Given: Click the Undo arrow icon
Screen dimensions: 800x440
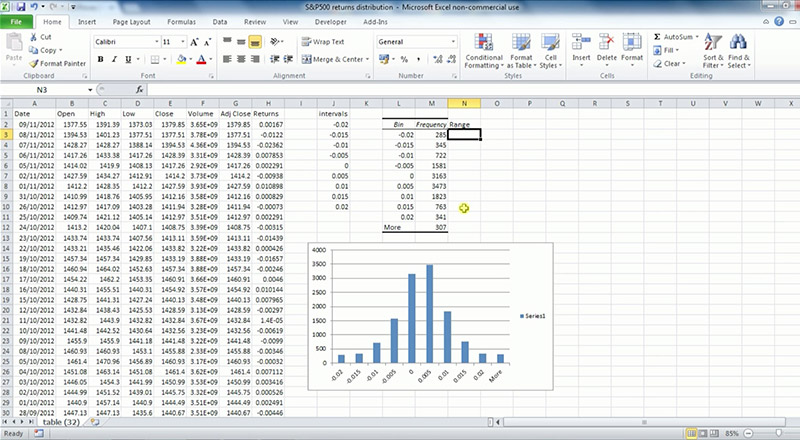Looking at the screenshot, I should point(34,7).
